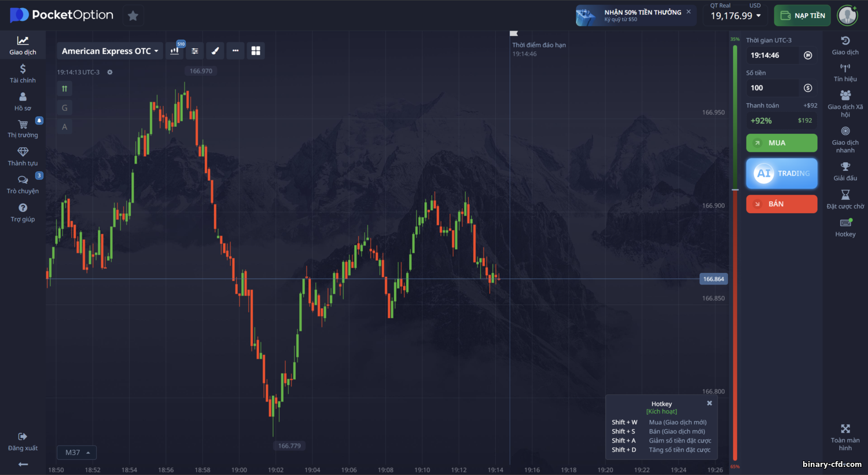
Task: Click green MUA buy button
Action: (x=782, y=143)
